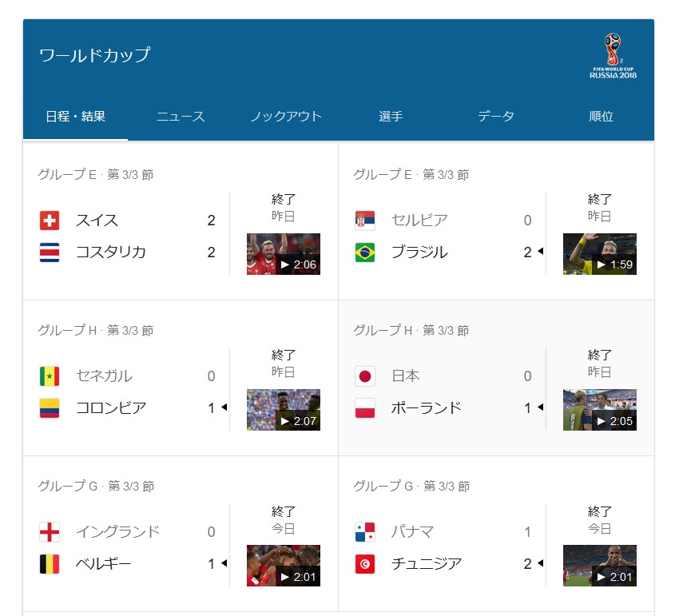
Task: Click the ポーランド team name
Action: click(426, 408)
